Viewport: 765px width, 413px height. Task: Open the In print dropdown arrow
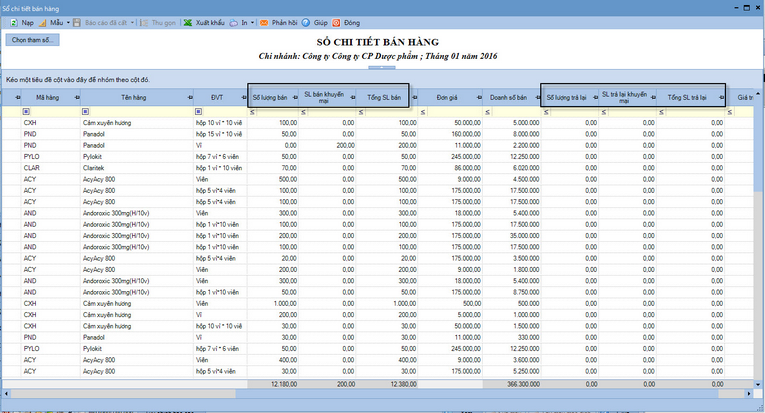pos(252,23)
